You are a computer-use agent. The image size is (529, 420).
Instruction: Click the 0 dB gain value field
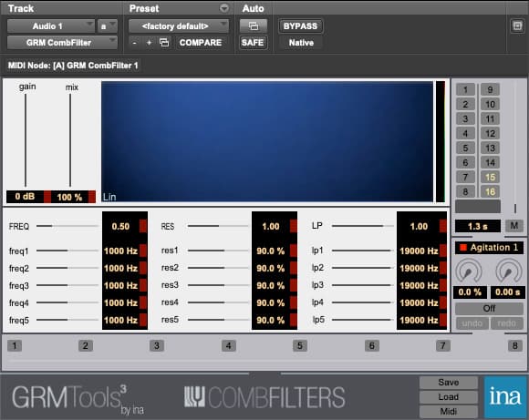(x=25, y=197)
